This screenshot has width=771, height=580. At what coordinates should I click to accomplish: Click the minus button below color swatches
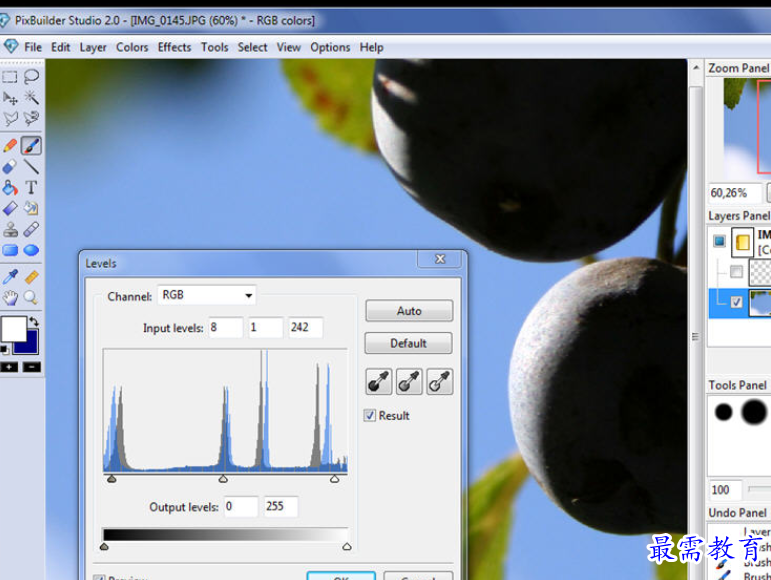[x=32, y=367]
